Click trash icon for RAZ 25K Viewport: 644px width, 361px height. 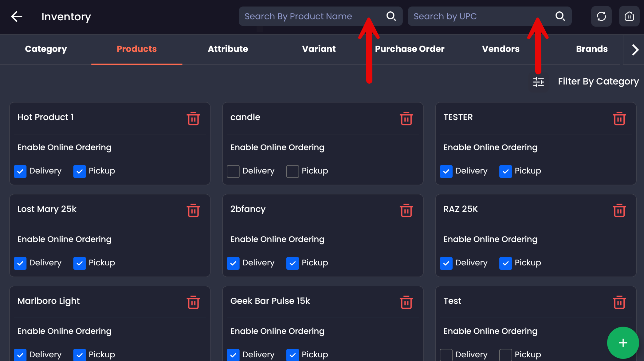pyautogui.click(x=619, y=211)
